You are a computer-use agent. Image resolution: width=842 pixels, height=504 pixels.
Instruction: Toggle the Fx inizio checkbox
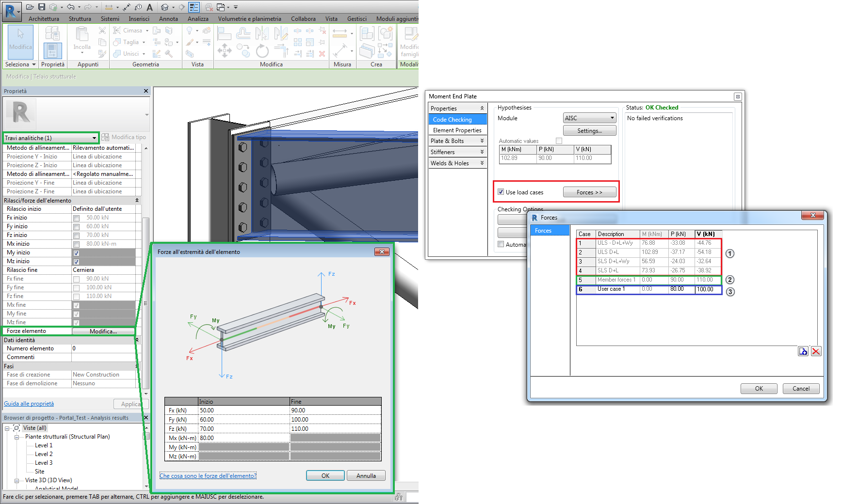click(x=76, y=218)
